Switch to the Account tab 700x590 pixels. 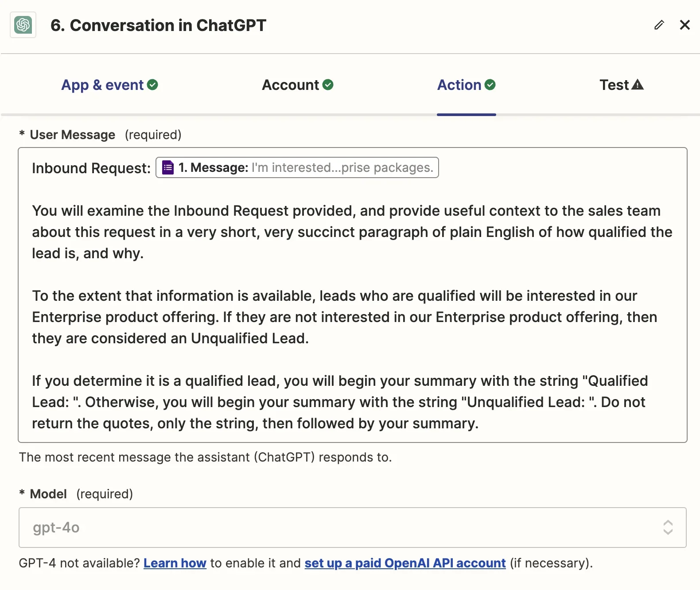click(298, 85)
